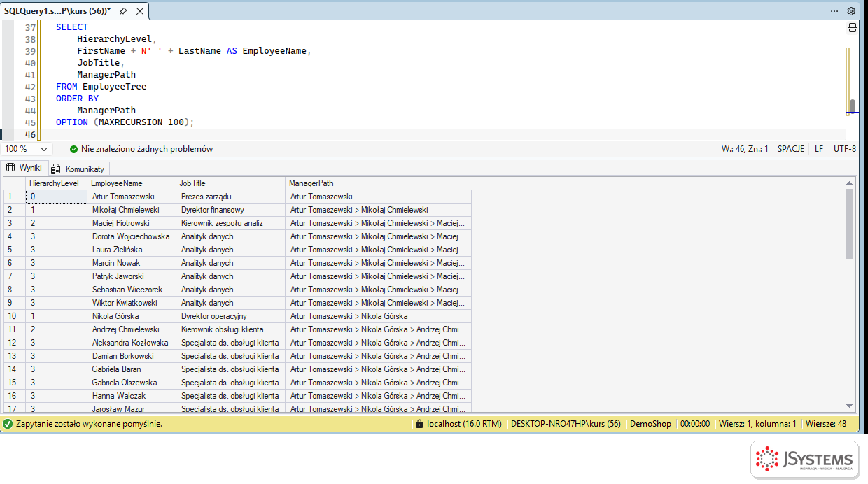Open the tab overflow ellipsis menu
Image resolution: width=868 pixels, height=484 pixels.
click(834, 11)
